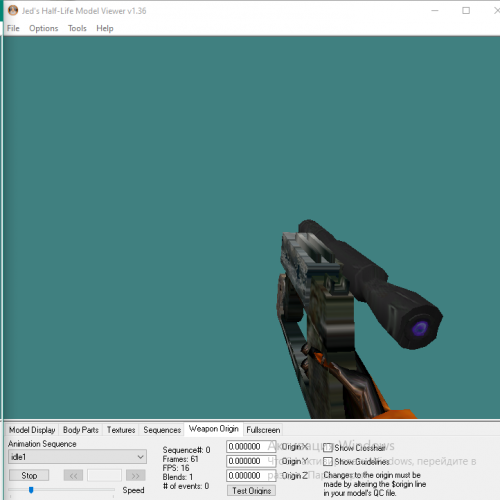Step to next frame with >> button
Viewport: 500px width, 500px height.
click(136, 475)
